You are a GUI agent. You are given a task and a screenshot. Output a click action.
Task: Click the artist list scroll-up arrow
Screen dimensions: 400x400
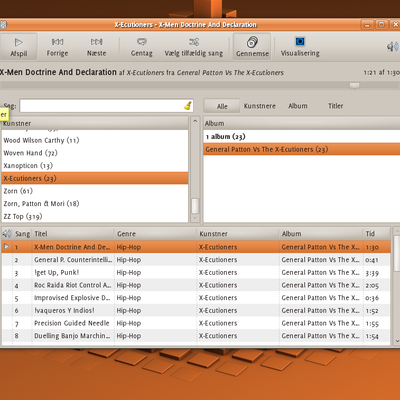coord(195,121)
